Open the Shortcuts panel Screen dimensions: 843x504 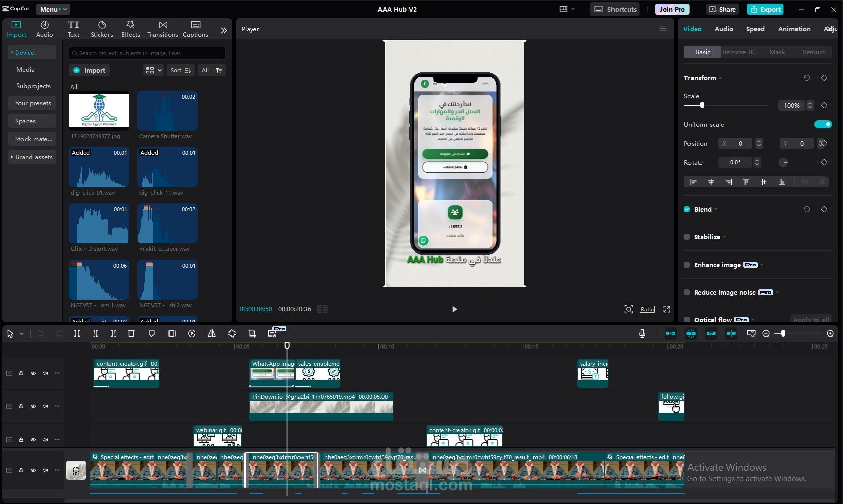click(616, 9)
